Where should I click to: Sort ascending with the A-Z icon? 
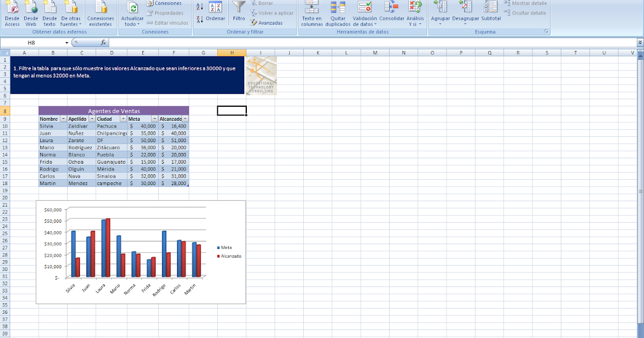tap(198, 7)
